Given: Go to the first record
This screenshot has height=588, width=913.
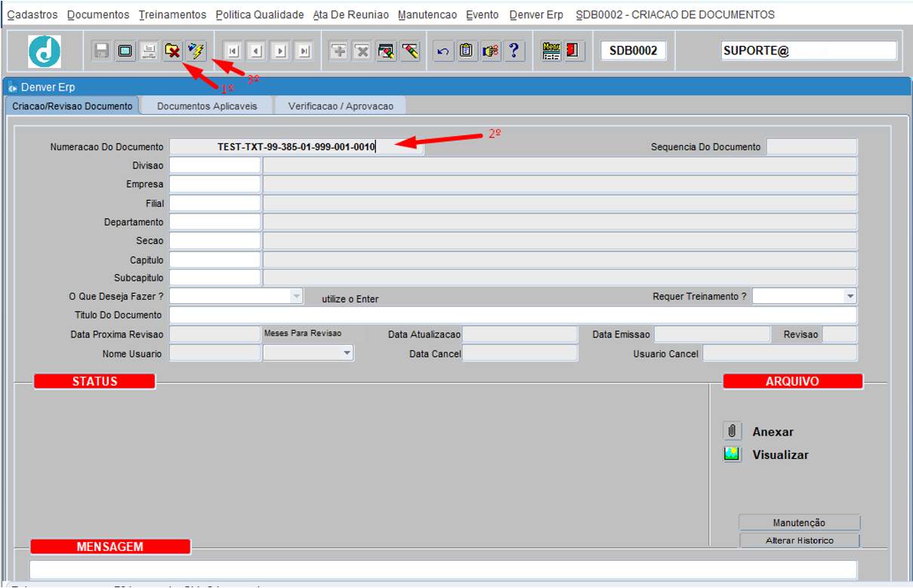Looking at the screenshot, I should click(233, 51).
